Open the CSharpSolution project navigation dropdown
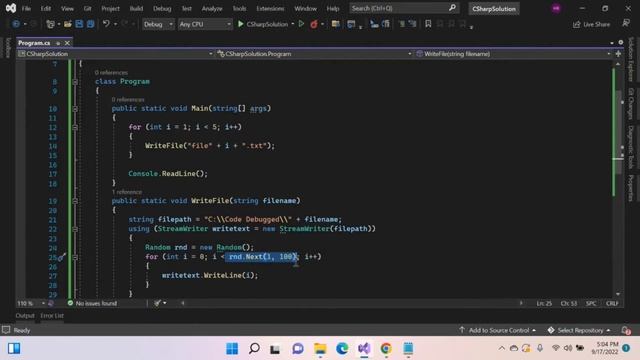Image resolution: width=640 pixels, height=360 pixels. pyautogui.click(x=116, y=54)
